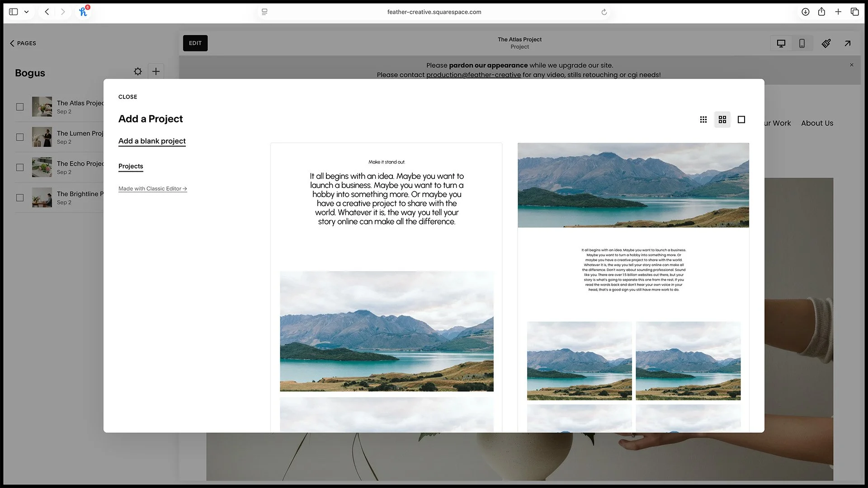Close the Add a Project dialog
The width and height of the screenshot is (868, 488).
(x=127, y=97)
